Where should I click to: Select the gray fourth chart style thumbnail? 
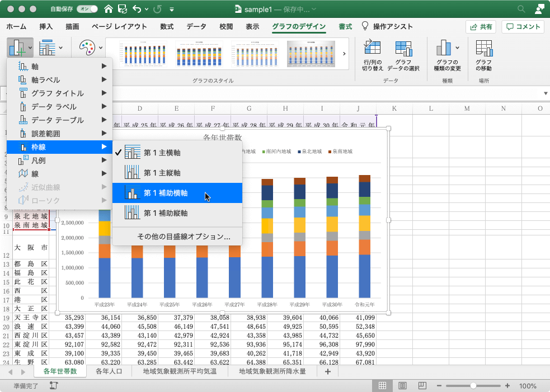311,54
